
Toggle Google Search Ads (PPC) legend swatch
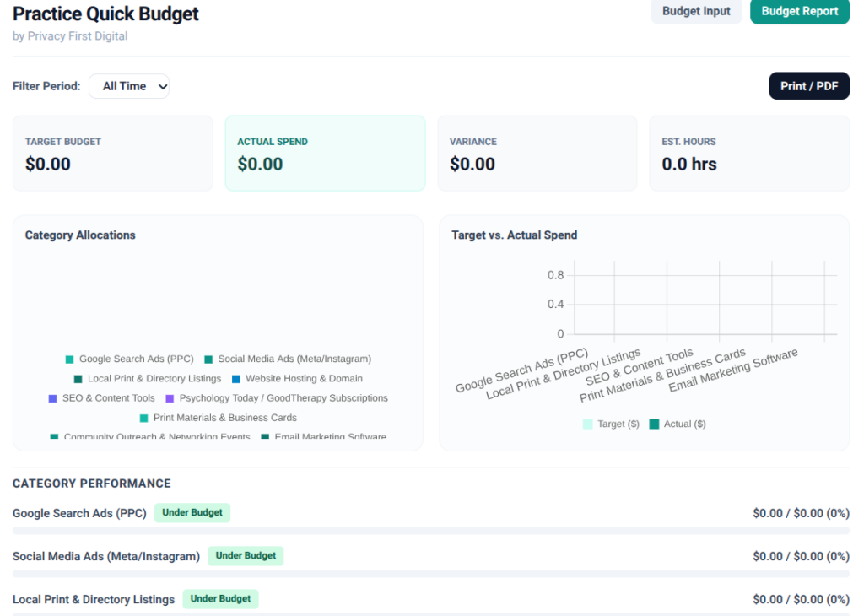[x=69, y=359]
